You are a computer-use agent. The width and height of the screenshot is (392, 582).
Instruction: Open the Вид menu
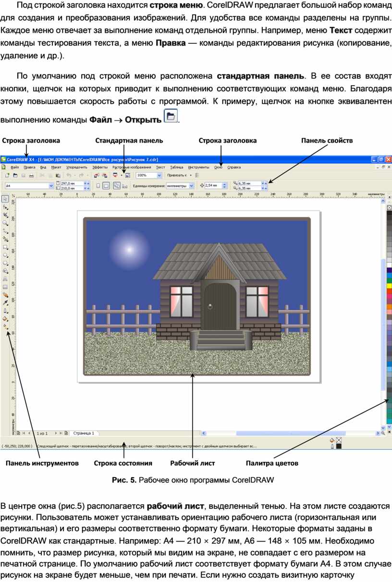43,167
